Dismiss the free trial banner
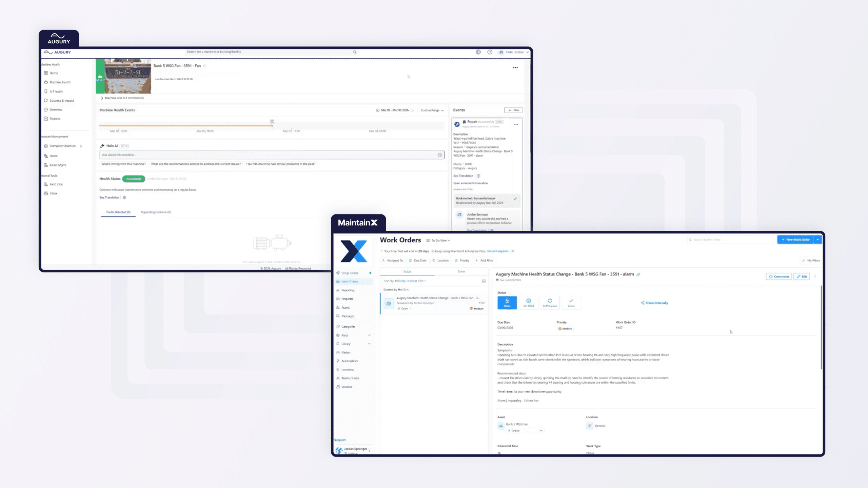This screenshot has width=868, height=488. pos(513,251)
